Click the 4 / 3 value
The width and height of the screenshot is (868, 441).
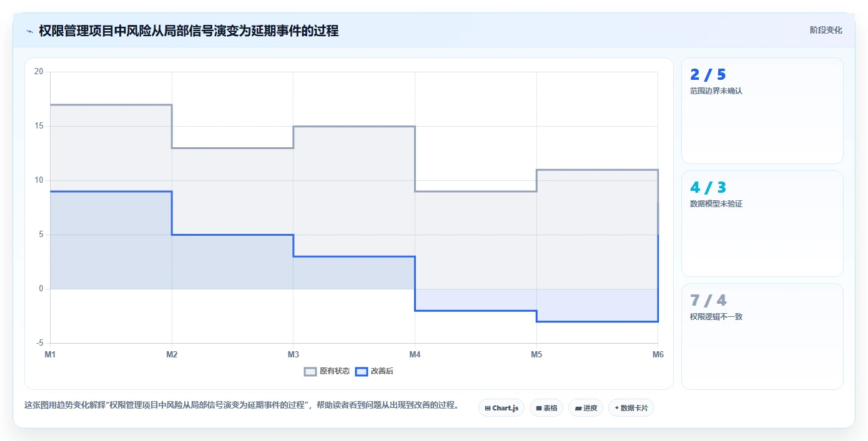click(x=708, y=187)
